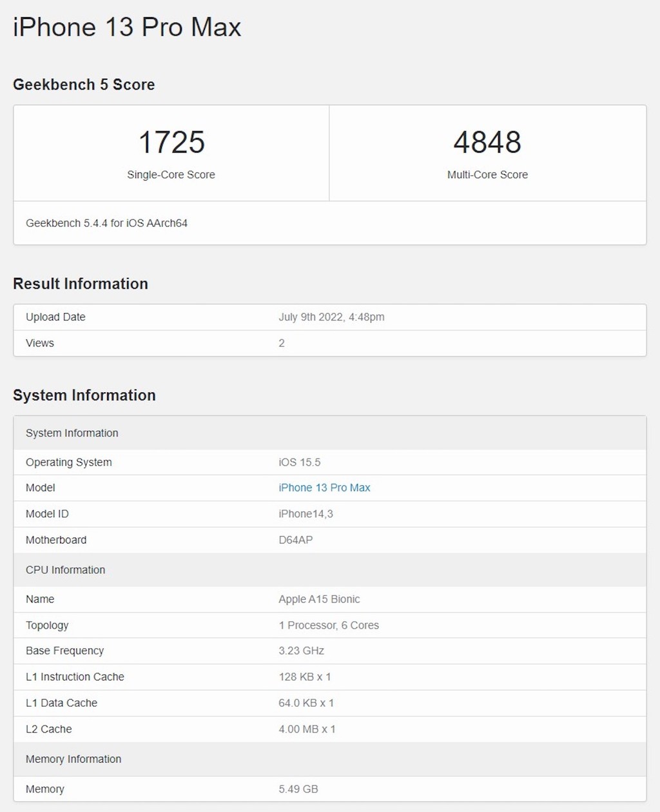Select the Single-Core Score of 1725
The height and width of the screenshot is (812, 660).
click(171, 143)
